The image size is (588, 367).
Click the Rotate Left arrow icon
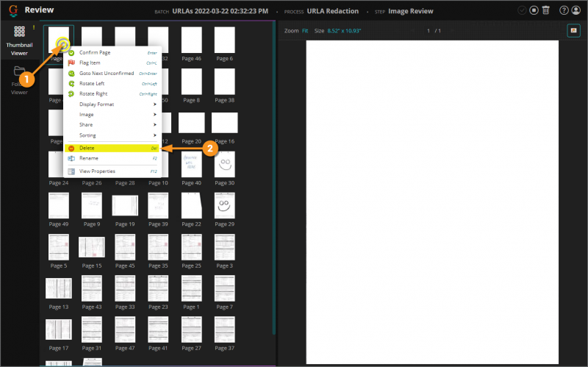coord(71,84)
